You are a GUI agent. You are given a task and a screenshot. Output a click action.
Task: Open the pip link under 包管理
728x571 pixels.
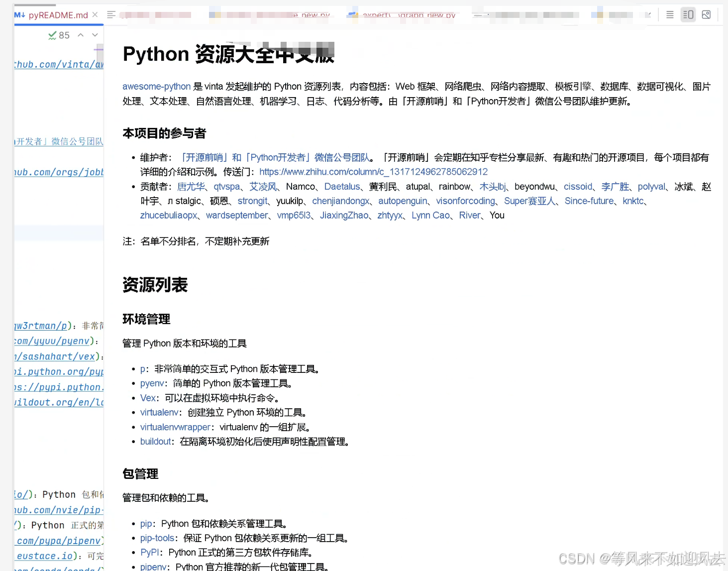pos(146,524)
